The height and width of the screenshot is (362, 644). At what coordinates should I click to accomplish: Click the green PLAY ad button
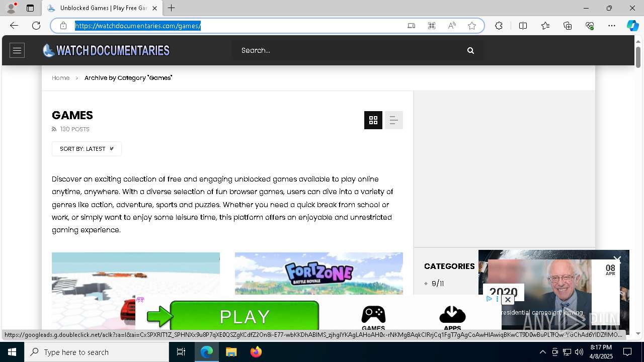[245, 316]
